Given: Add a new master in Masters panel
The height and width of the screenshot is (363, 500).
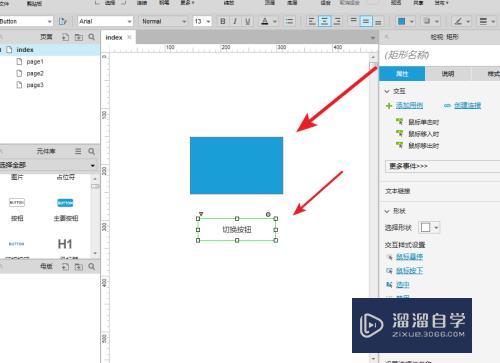Looking at the screenshot, I should tap(65, 267).
